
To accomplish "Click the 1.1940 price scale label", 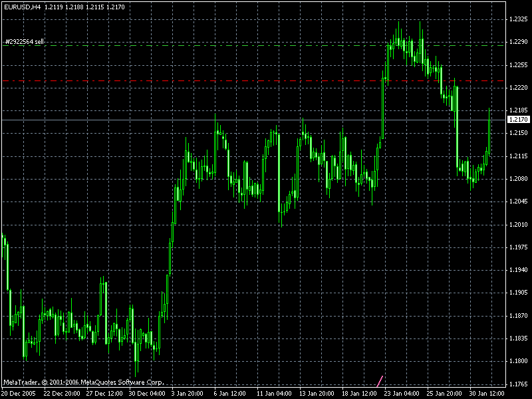I will [x=519, y=270].
